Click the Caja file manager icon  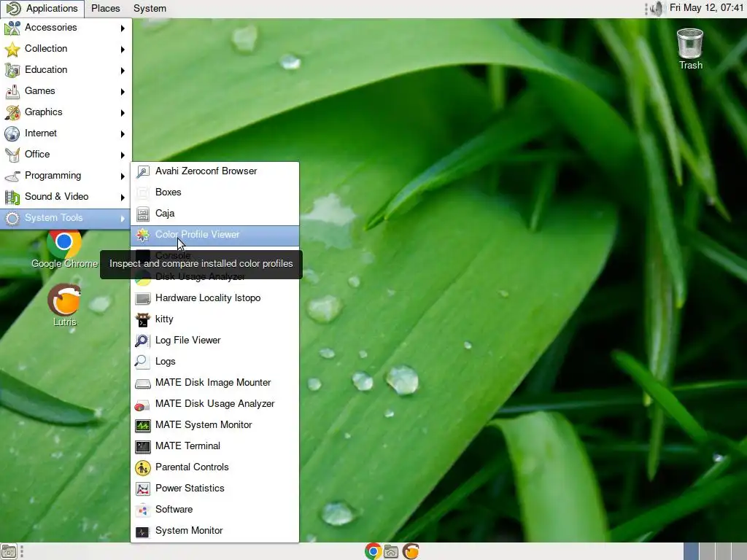click(x=142, y=214)
